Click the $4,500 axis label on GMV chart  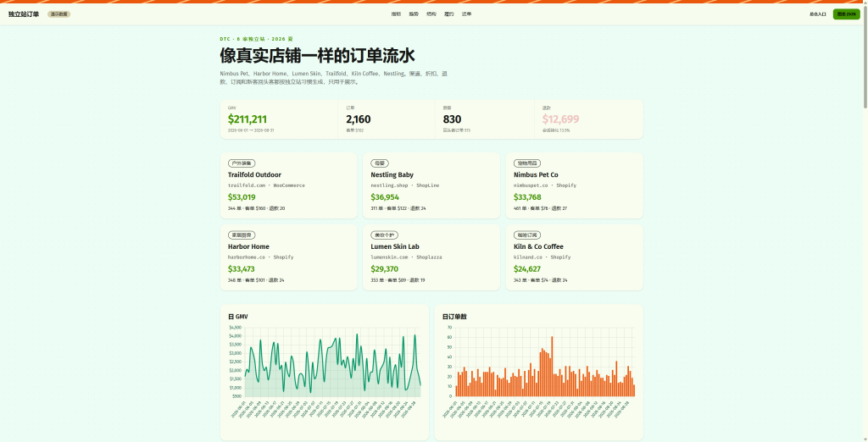pyautogui.click(x=235, y=328)
